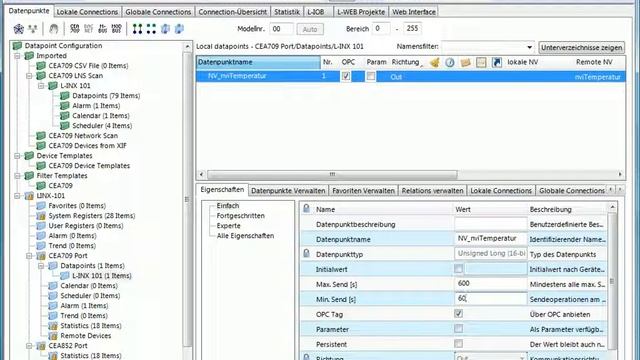Click the properties list vertical scrollbar
The height and width of the screenshot is (360, 640).
tap(612, 281)
